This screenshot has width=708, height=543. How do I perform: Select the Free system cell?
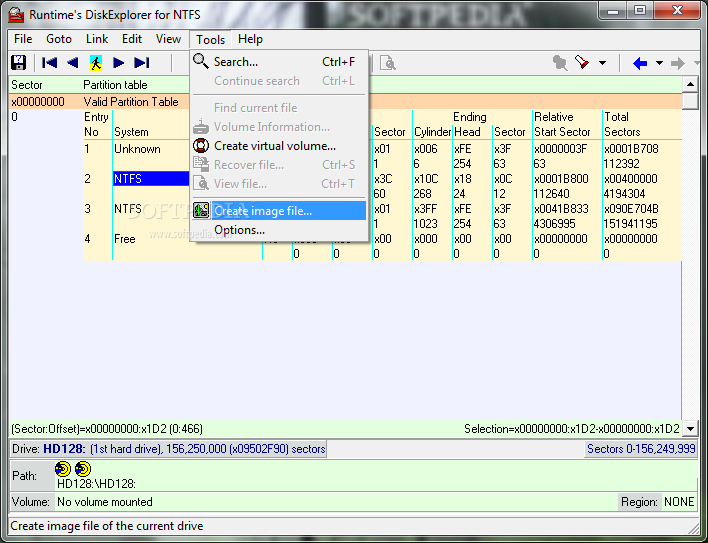[125, 239]
